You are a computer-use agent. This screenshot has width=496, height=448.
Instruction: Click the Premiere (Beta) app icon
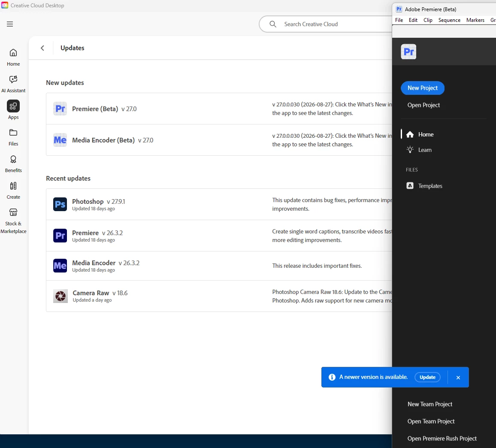[60, 109]
